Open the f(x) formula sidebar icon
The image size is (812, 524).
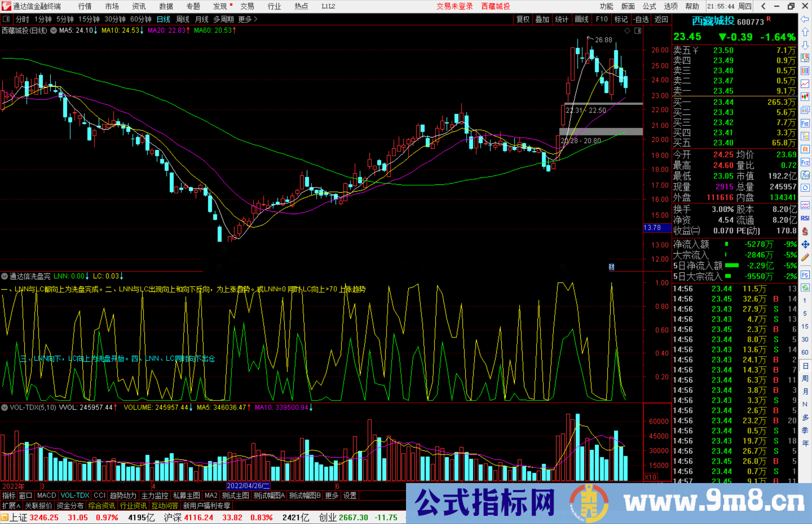pos(805,175)
